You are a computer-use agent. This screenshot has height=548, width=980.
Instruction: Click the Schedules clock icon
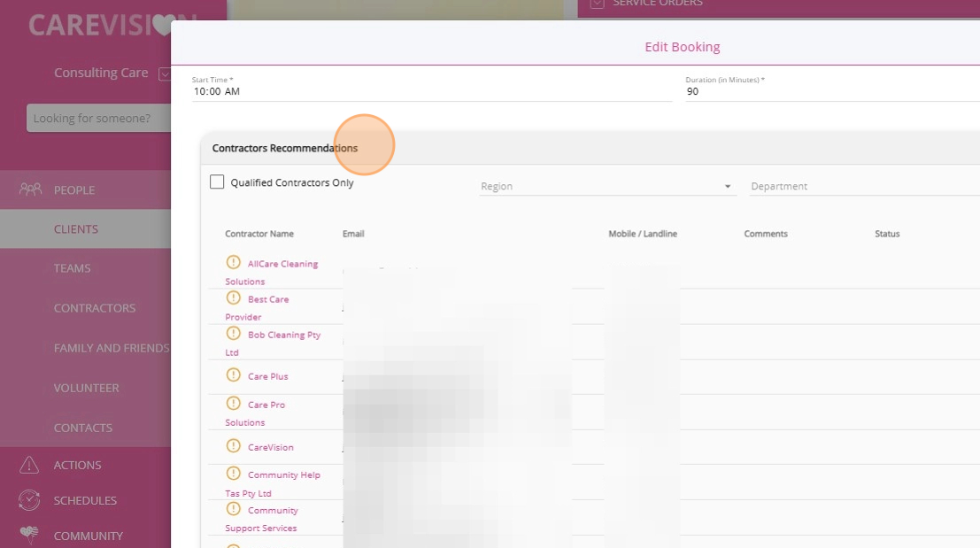[29, 500]
